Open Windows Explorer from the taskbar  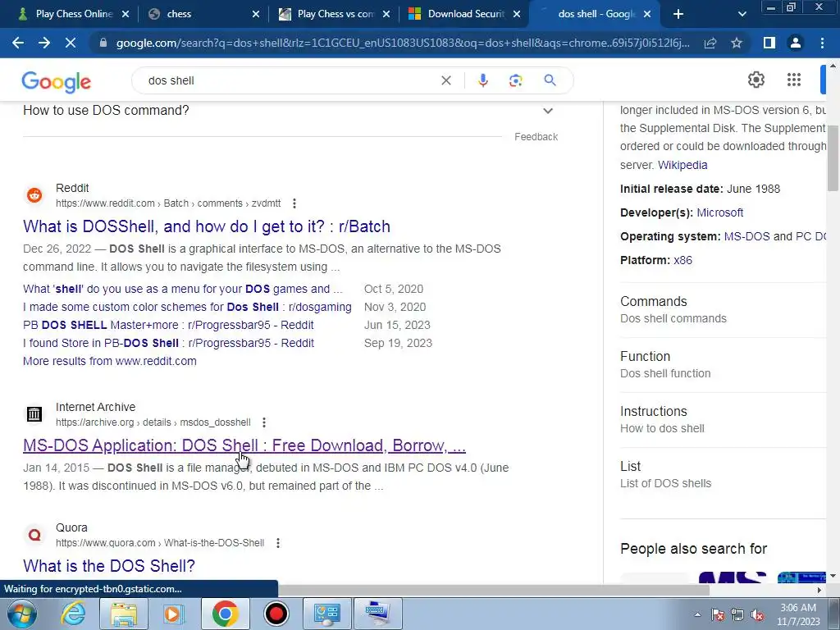pos(124,614)
